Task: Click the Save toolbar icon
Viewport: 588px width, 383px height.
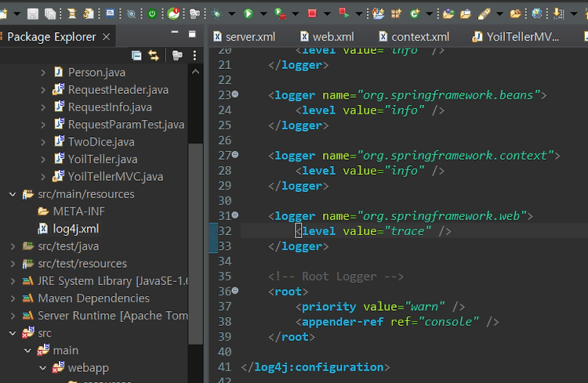Action: click(33, 14)
